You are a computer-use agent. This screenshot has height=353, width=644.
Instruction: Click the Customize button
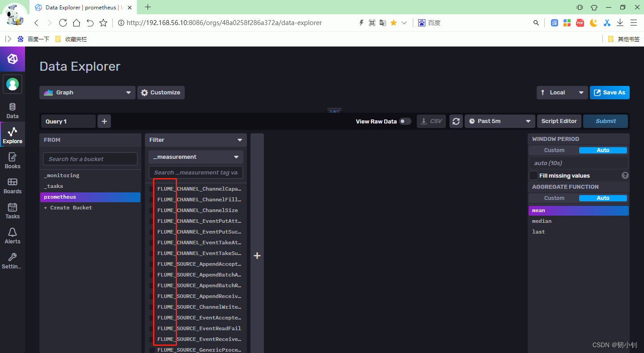pos(161,93)
